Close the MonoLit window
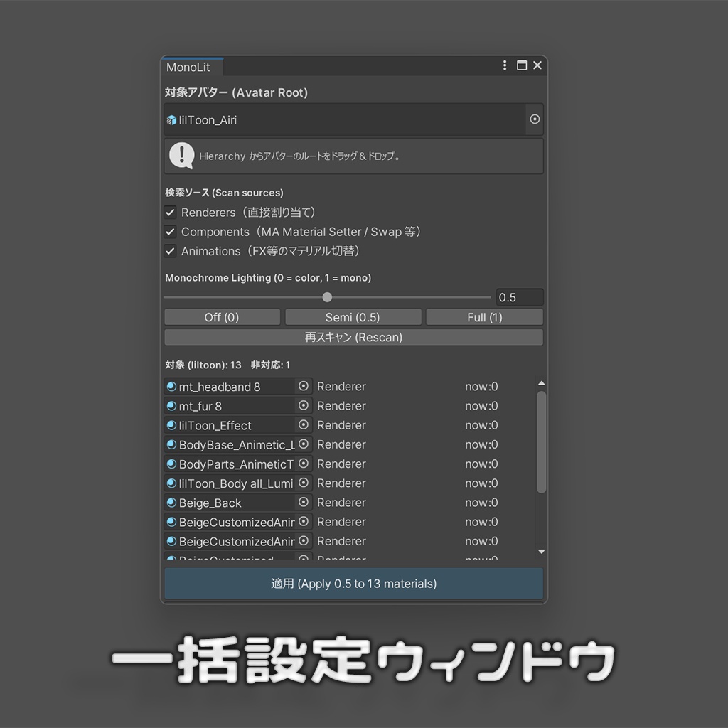The width and height of the screenshot is (728, 728). (x=537, y=65)
